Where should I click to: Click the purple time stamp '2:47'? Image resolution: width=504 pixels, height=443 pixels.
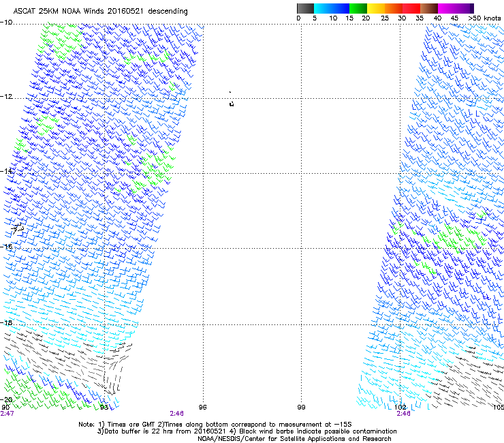[x=7, y=414]
